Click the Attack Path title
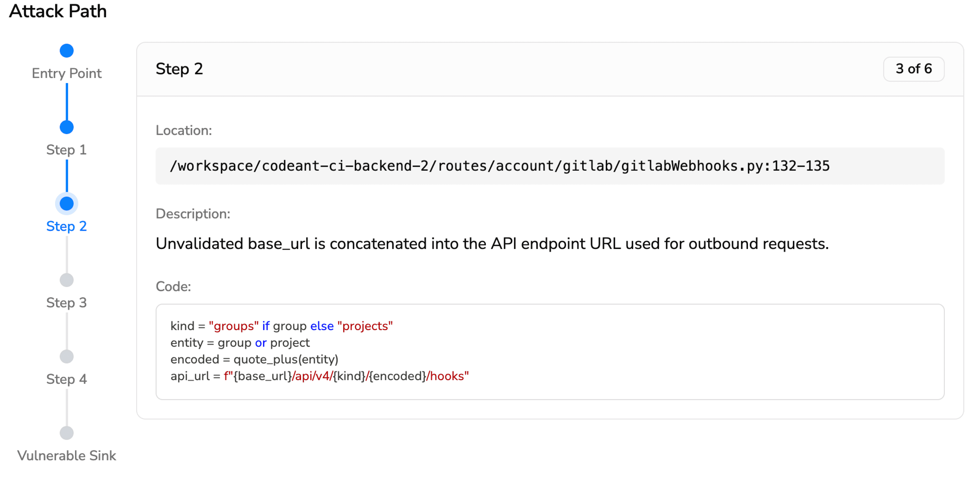Screen dimensions: 980x485 tap(58, 11)
